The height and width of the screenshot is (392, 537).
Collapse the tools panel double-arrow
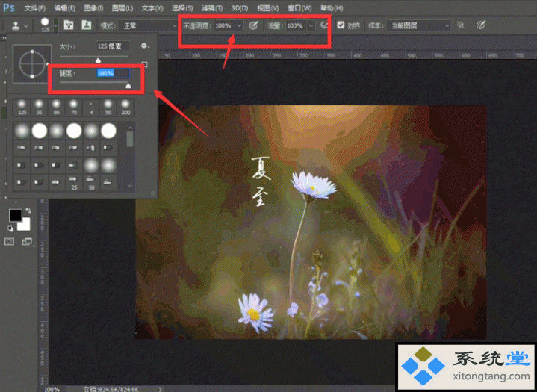(4, 37)
